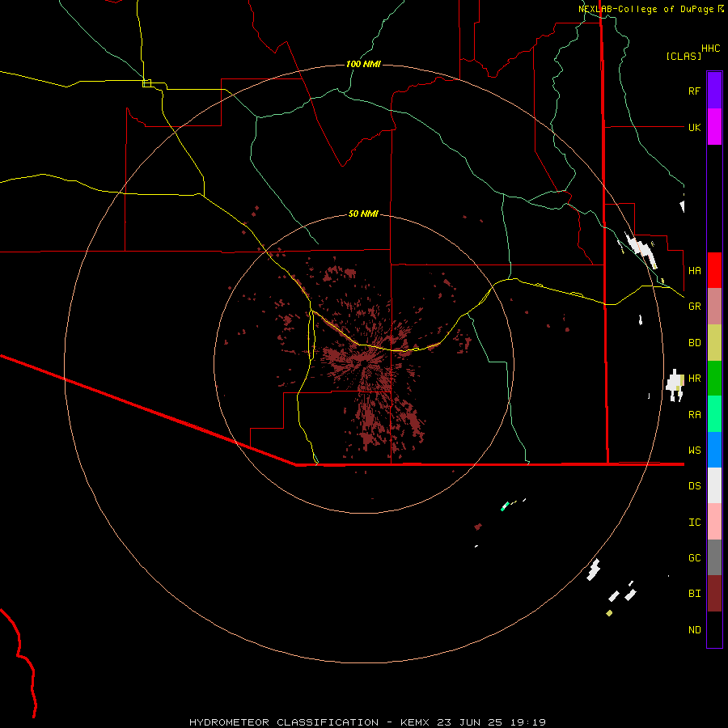
Task: Click the 100 NMI range ring label
Action: [363, 64]
